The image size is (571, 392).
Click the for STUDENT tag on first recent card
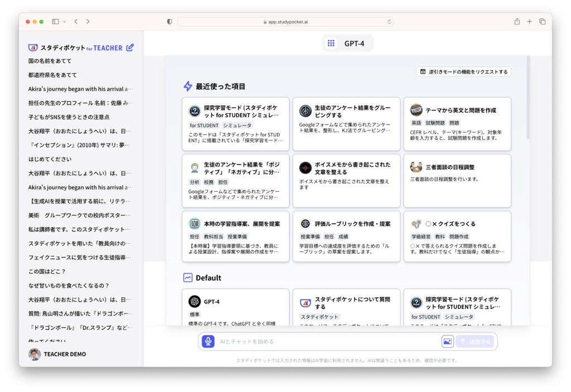(204, 125)
